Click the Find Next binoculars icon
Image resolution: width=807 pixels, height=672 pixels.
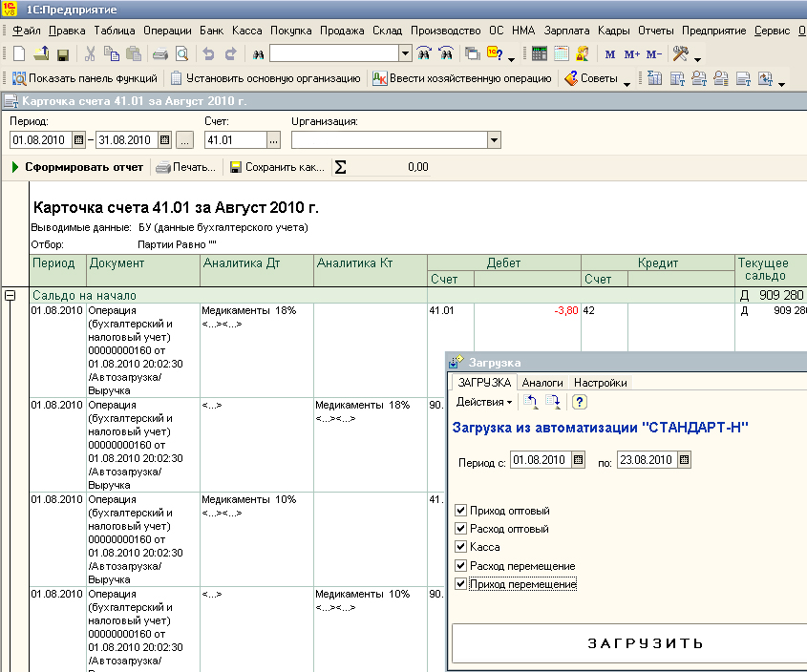click(424, 53)
